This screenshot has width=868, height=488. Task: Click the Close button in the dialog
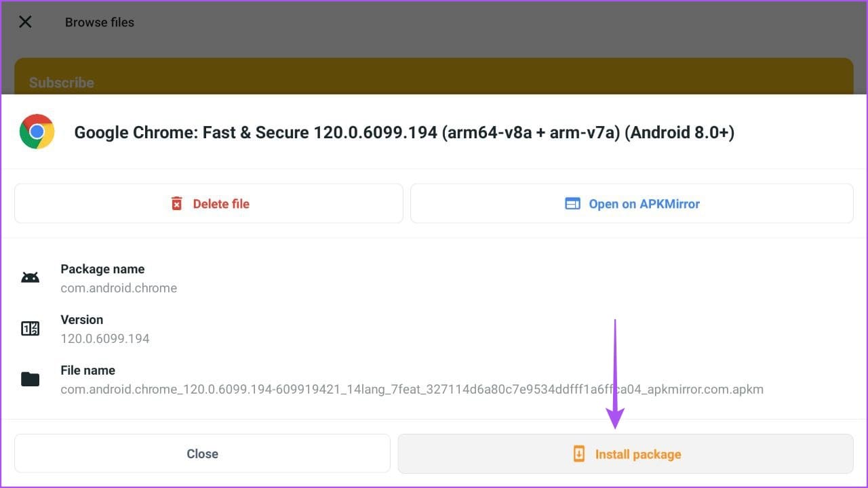[x=202, y=453]
